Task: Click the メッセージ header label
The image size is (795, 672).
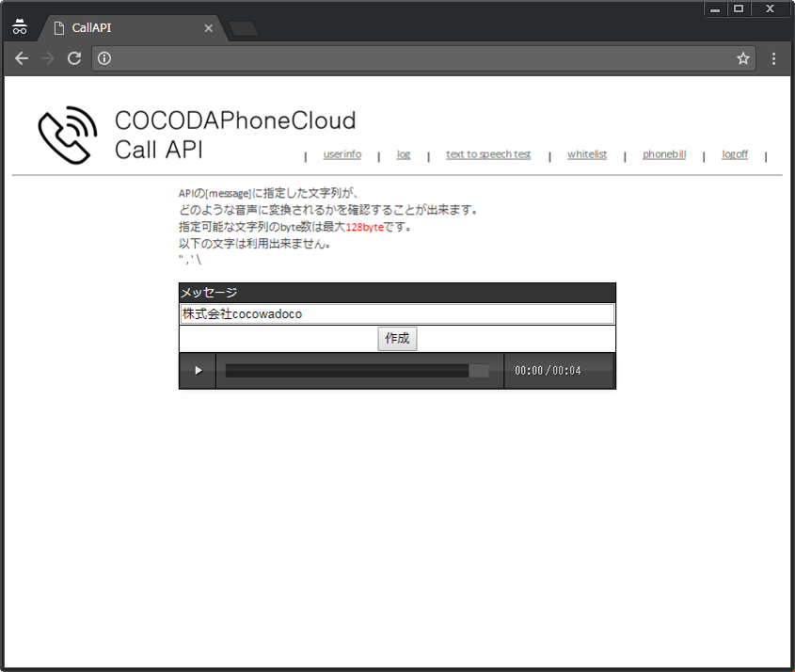Action: [210, 293]
